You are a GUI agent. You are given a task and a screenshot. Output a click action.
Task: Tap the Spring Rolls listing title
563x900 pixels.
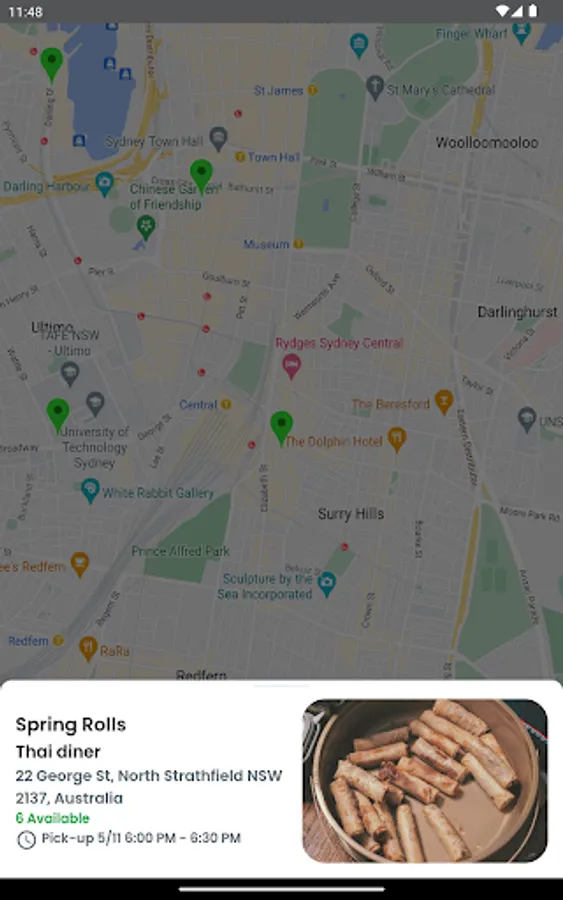(71, 724)
